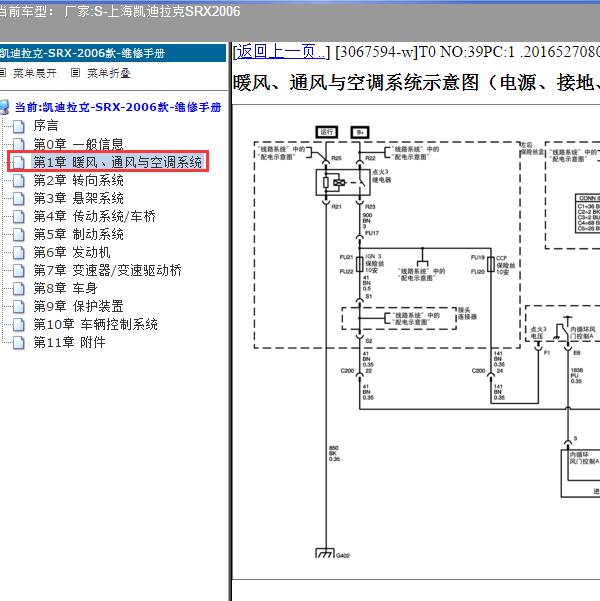
Task: Click the 运行 power box in diagram
Action: coord(327,132)
